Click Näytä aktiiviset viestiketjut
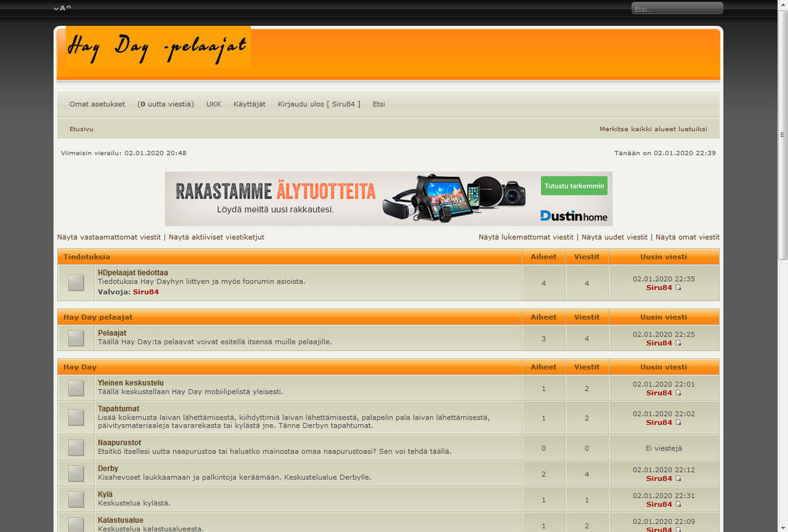Image resolution: width=788 pixels, height=532 pixels. coord(216,237)
